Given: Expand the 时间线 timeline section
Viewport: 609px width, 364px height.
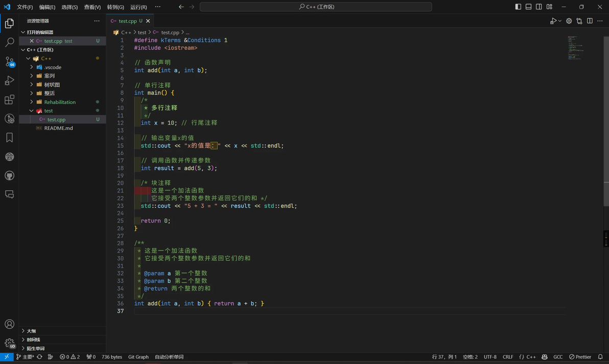Looking at the screenshot, I should click(x=62, y=339).
